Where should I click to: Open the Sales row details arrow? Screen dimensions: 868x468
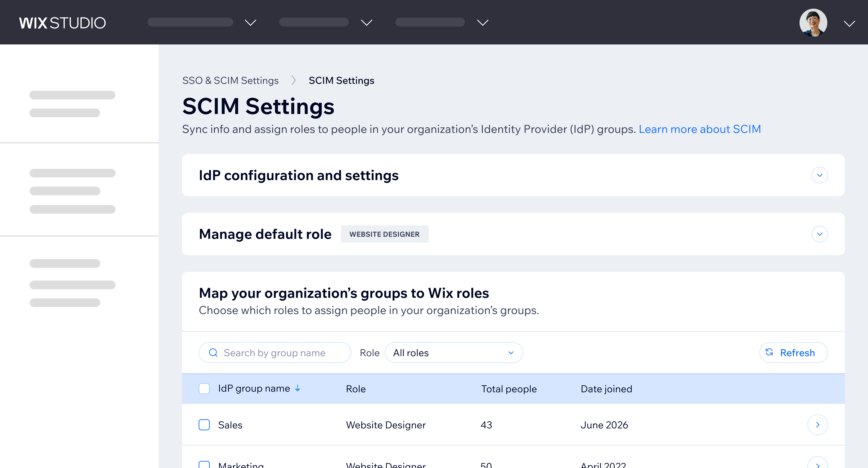click(x=817, y=425)
